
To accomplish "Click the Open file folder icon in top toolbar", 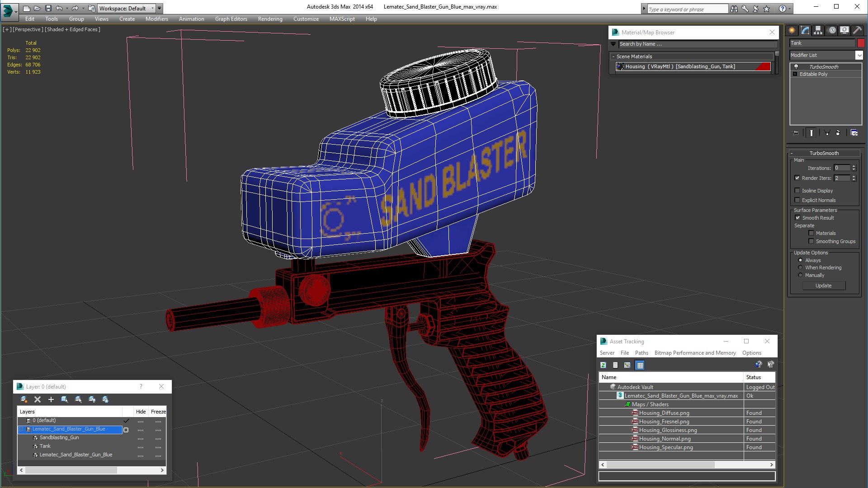I will click(37, 8).
